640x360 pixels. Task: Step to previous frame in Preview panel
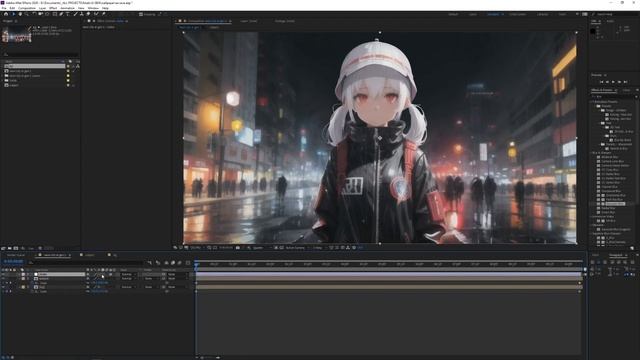[x=607, y=82]
